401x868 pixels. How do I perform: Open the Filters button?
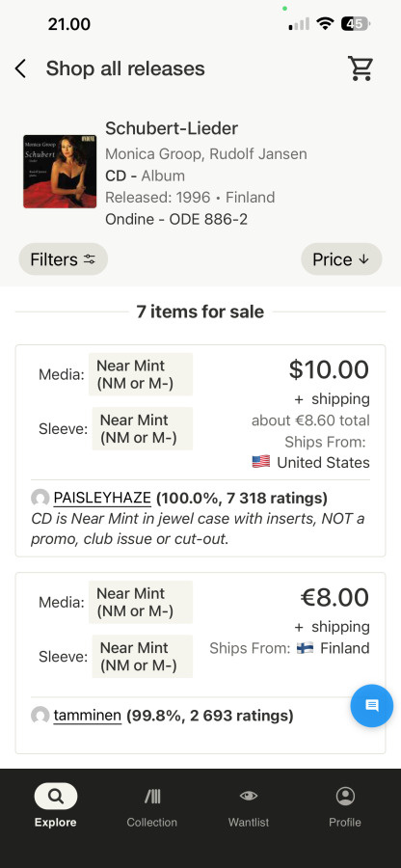pyautogui.click(x=63, y=259)
